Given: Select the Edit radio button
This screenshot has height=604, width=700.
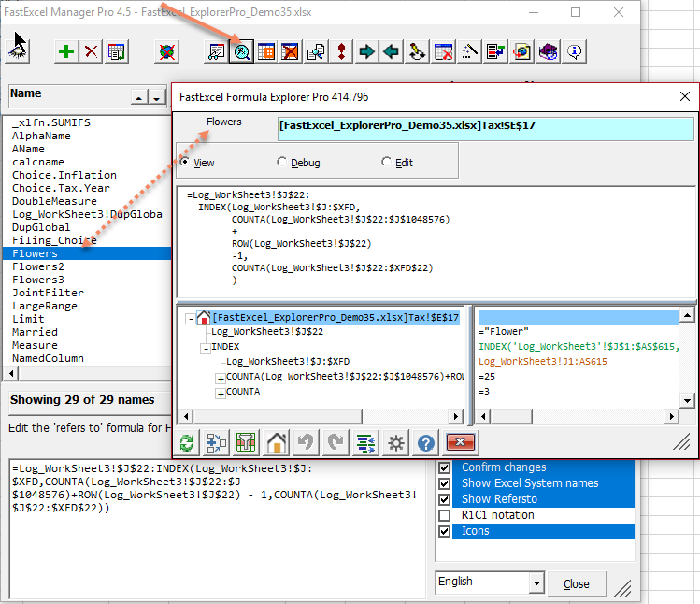Looking at the screenshot, I should [x=386, y=162].
